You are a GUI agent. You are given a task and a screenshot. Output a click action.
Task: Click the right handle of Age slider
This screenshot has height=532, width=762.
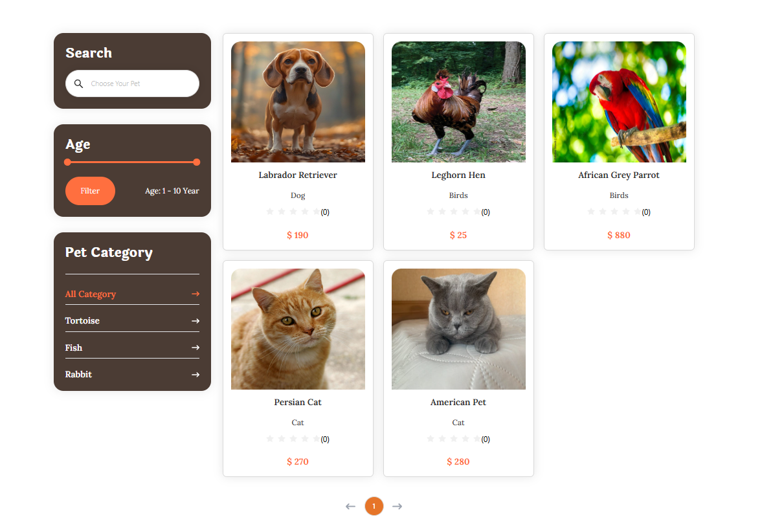pyautogui.click(x=197, y=162)
